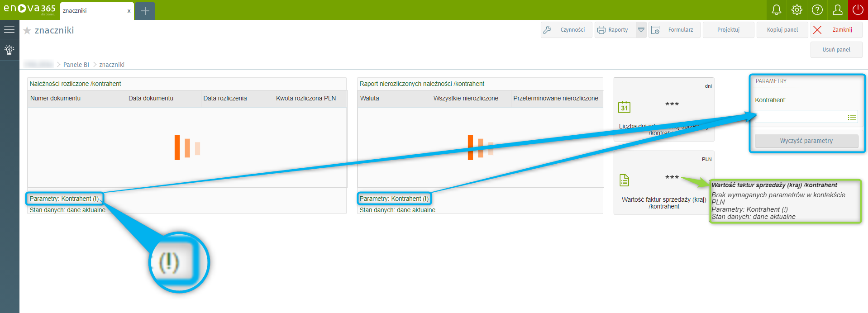Click the Usuń panel button

tap(836, 50)
